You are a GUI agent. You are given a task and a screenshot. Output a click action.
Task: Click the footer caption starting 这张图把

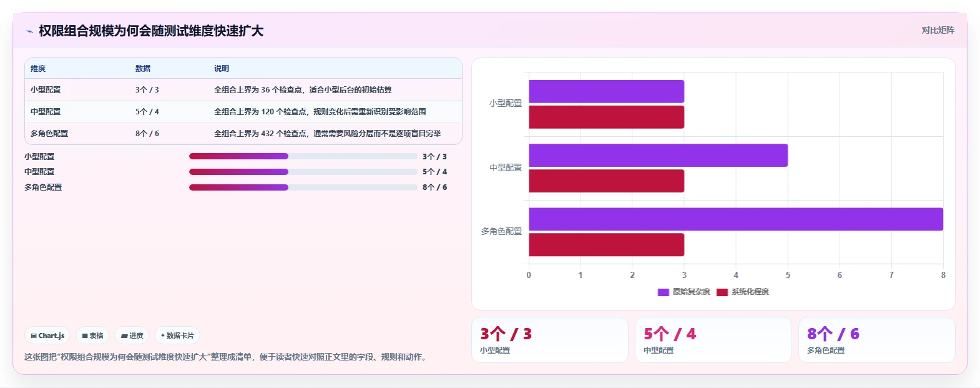(x=227, y=357)
